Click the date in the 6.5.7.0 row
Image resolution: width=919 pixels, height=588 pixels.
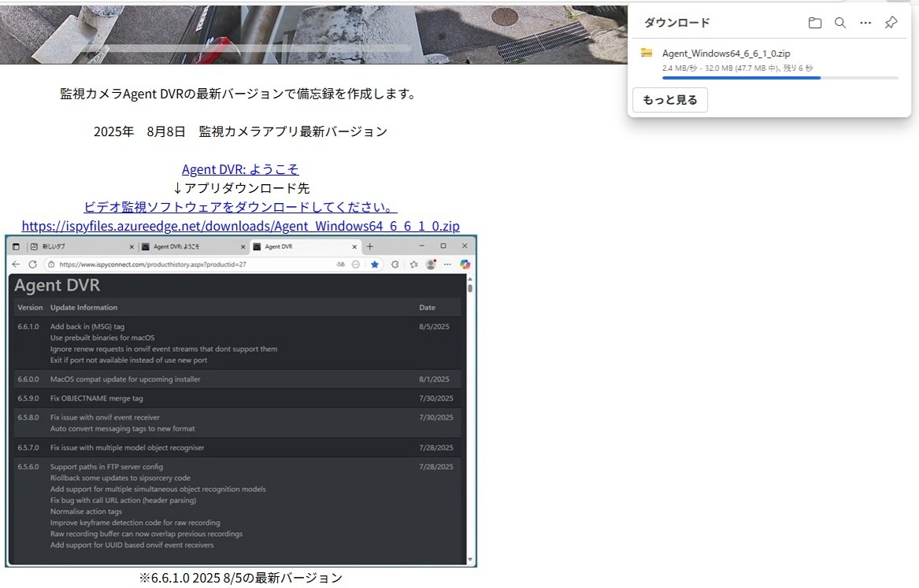tap(436, 448)
